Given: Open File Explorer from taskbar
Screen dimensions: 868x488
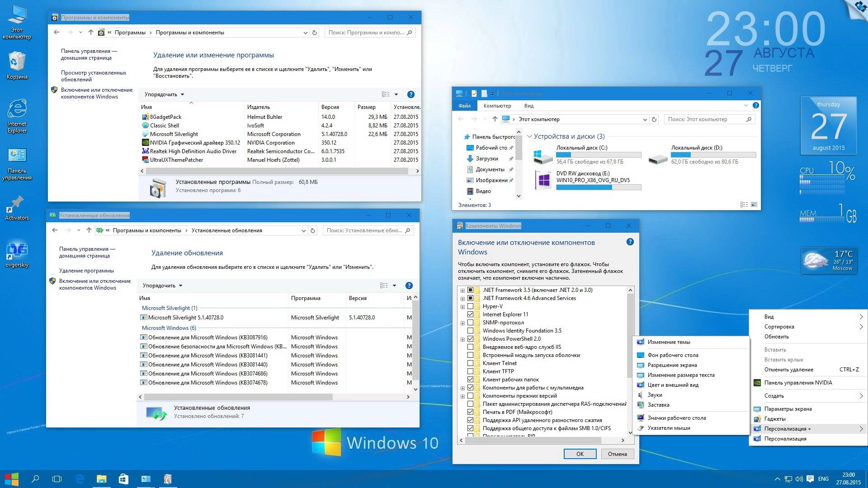Looking at the screenshot, I should (101, 479).
